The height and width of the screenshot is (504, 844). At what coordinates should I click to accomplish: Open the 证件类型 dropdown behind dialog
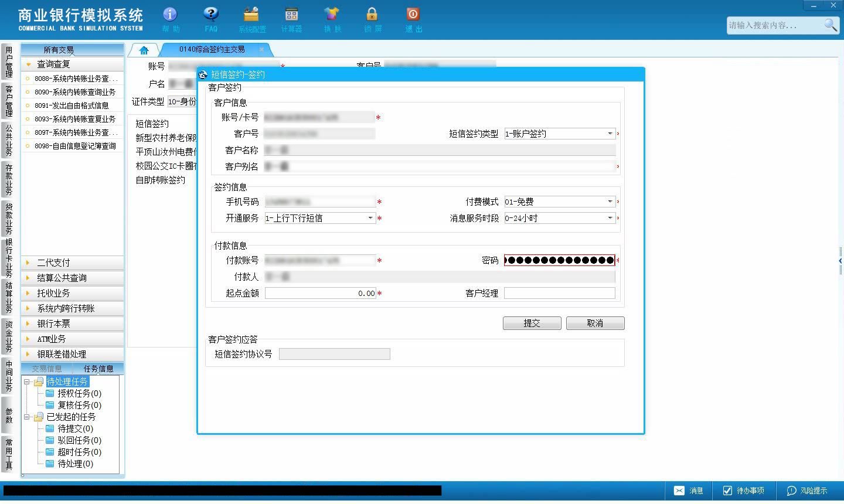[x=182, y=101]
